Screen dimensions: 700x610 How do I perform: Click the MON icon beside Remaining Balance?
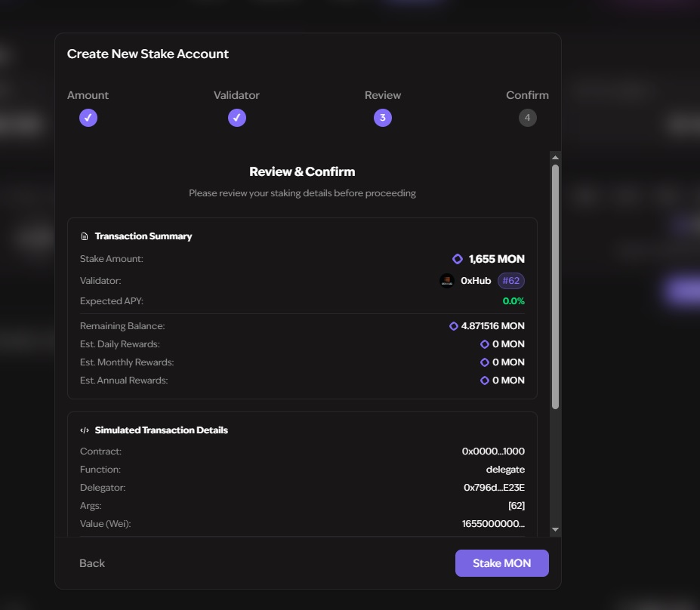pos(454,326)
